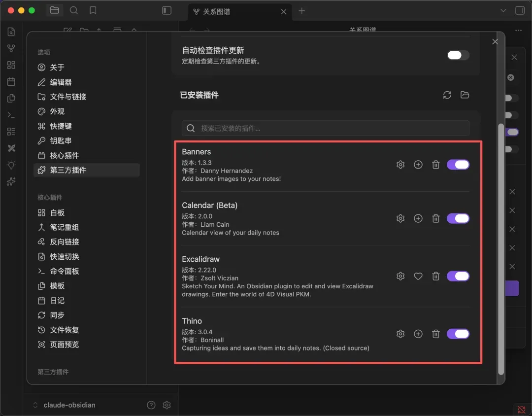Open canvas icon in the left ribbon
532x416 pixels.
11,65
